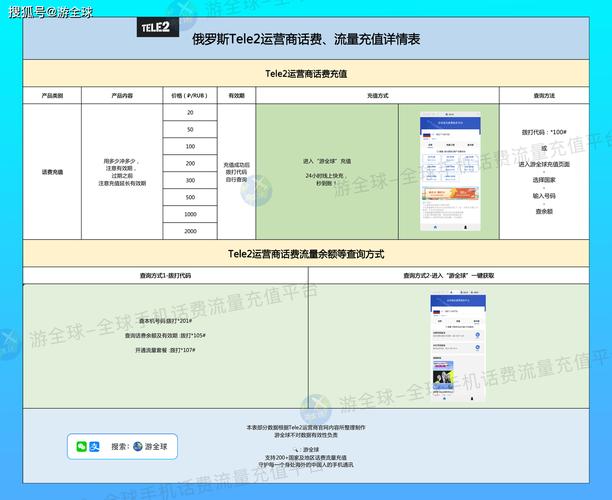Click the blue Alipay icon
612x500 pixels.
(94, 446)
